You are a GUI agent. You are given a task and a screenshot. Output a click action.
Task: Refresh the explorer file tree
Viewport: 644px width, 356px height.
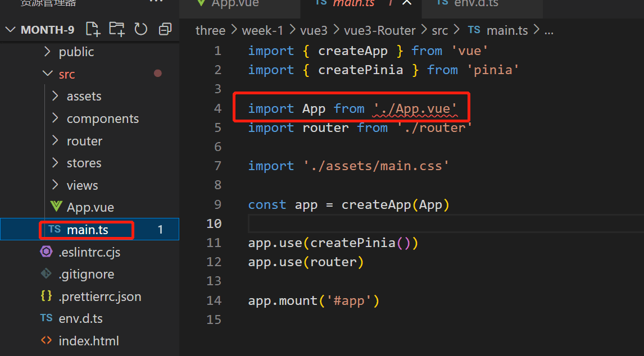point(141,29)
